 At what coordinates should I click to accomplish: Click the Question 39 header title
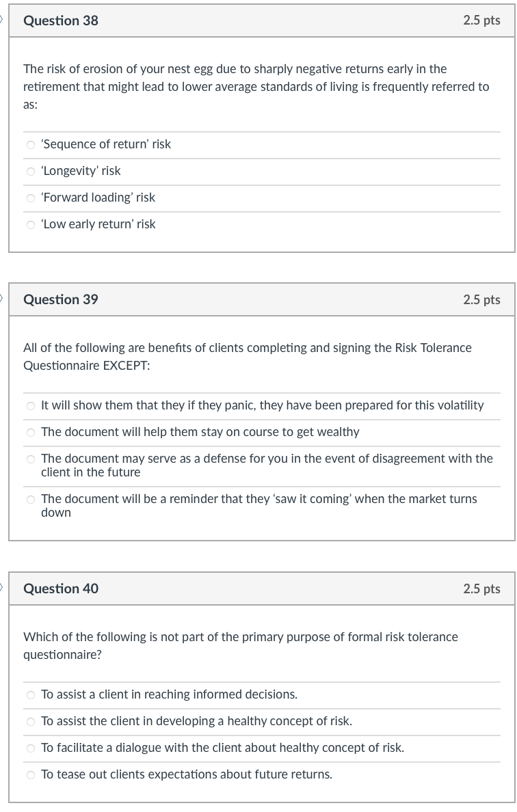[x=61, y=299]
